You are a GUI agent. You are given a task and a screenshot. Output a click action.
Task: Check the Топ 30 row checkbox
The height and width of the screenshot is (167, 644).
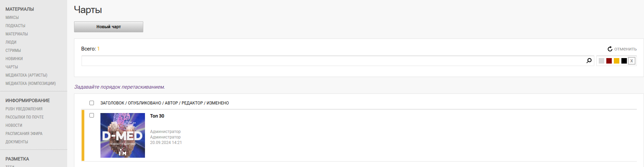coord(92,115)
